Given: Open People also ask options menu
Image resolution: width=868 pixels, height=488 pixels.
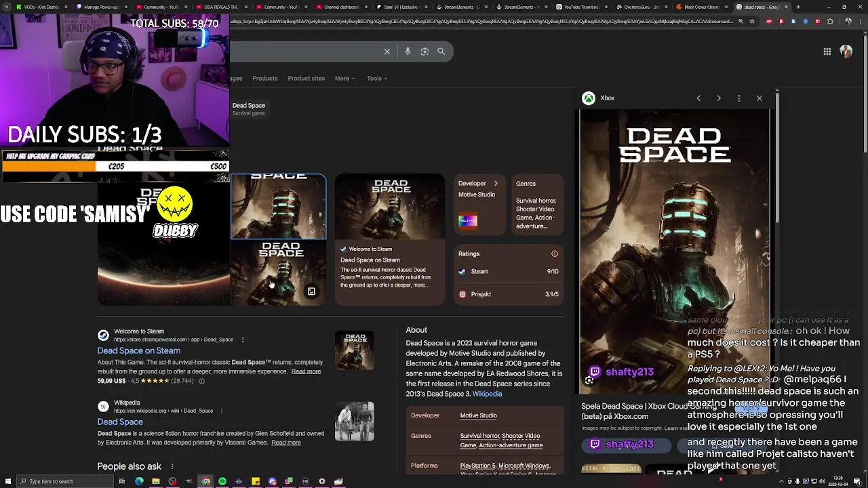Looking at the screenshot, I should [x=172, y=466].
